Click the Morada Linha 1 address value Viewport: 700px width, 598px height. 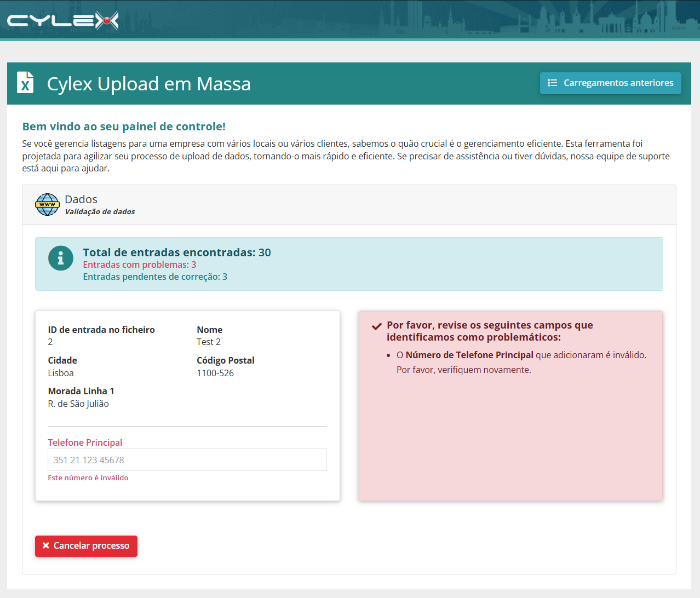[x=78, y=404]
